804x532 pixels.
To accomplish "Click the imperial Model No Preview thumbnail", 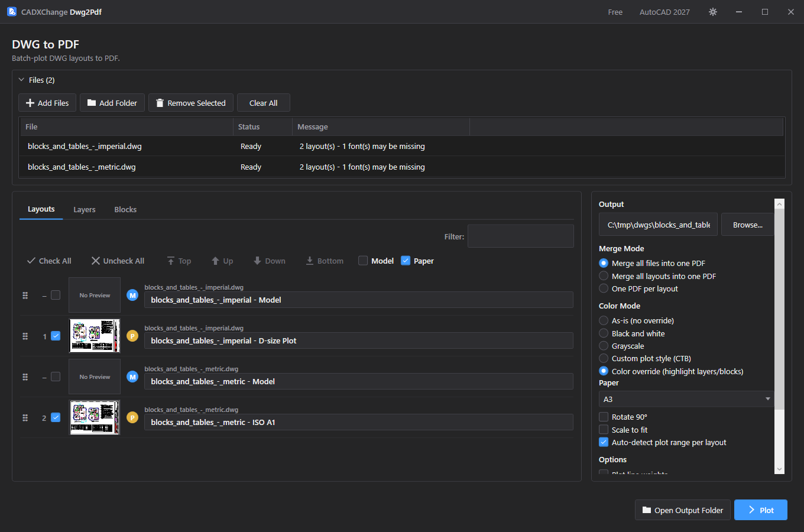I will click(95, 295).
